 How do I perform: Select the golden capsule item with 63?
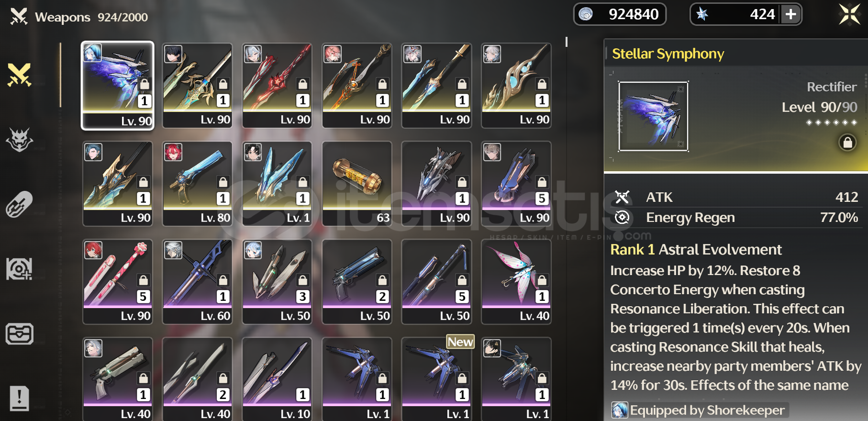(357, 184)
